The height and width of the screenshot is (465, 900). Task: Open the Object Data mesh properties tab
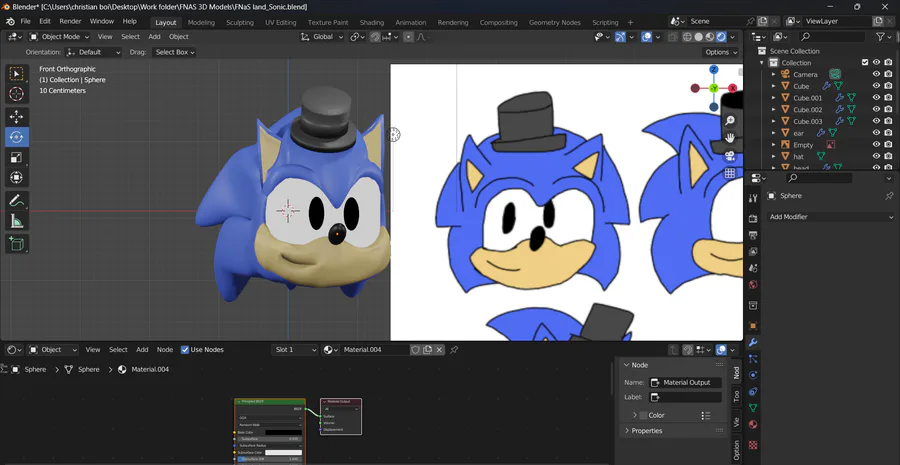click(x=753, y=408)
